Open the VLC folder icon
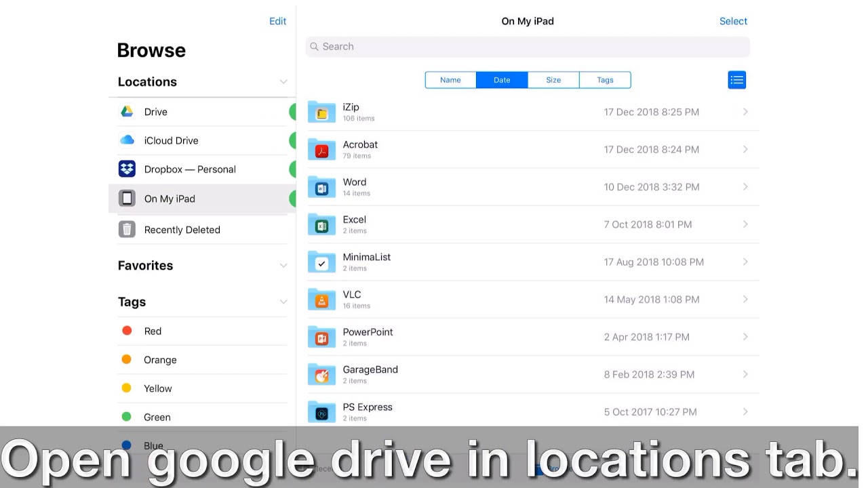Image resolution: width=868 pixels, height=488 pixels. (321, 299)
